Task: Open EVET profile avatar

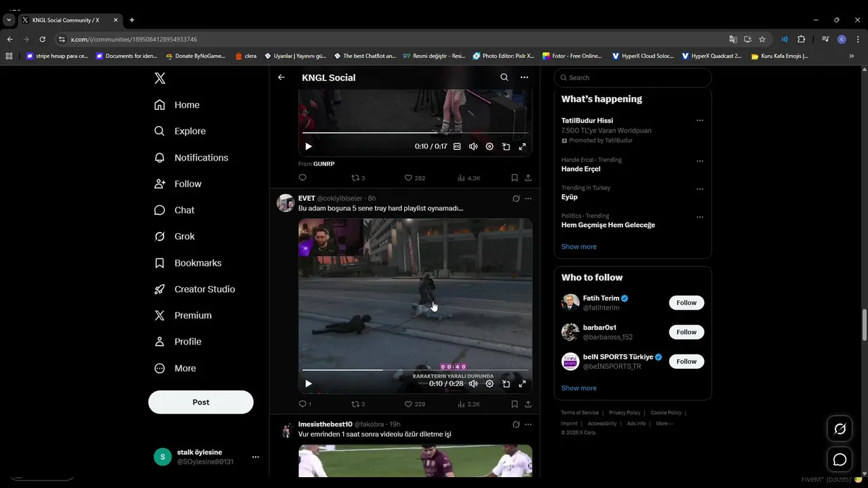Action: coord(285,203)
